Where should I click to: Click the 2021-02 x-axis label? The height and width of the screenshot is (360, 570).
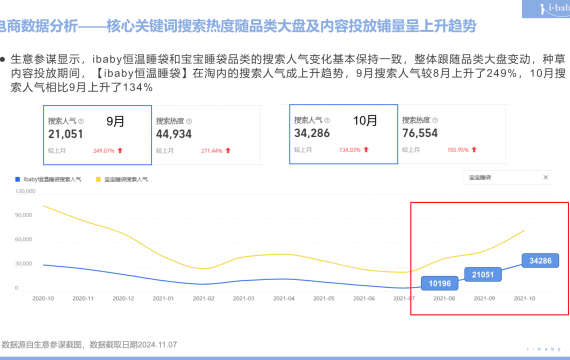pos(204,299)
